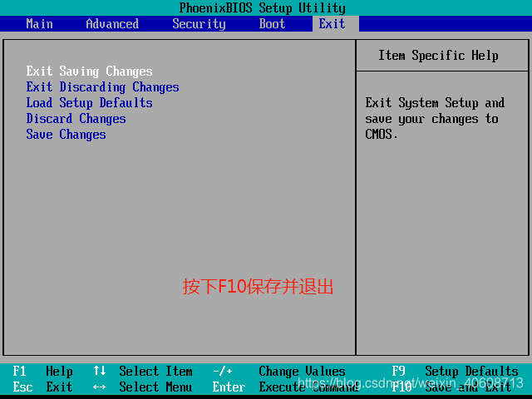Open the Main menu tab
532x399 pixels.
pos(39,24)
